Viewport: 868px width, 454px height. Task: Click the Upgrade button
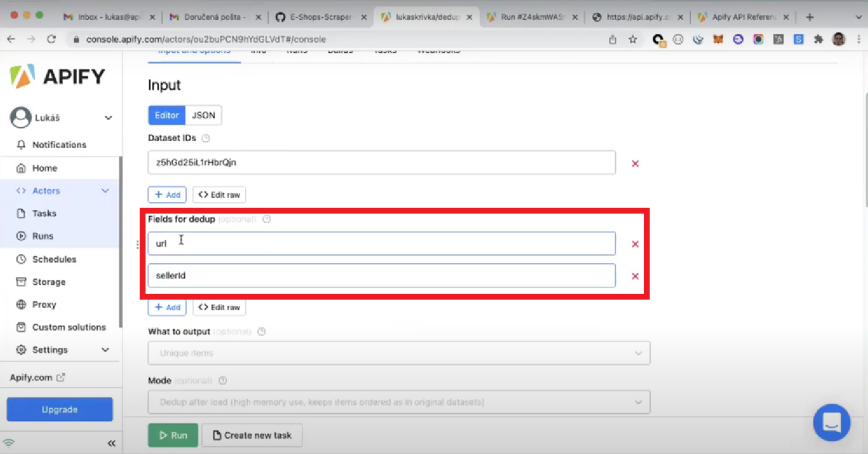(59, 410)
